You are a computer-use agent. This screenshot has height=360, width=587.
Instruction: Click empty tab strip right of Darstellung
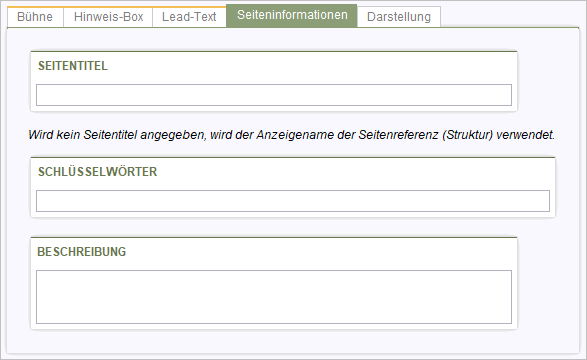point(510,17)
